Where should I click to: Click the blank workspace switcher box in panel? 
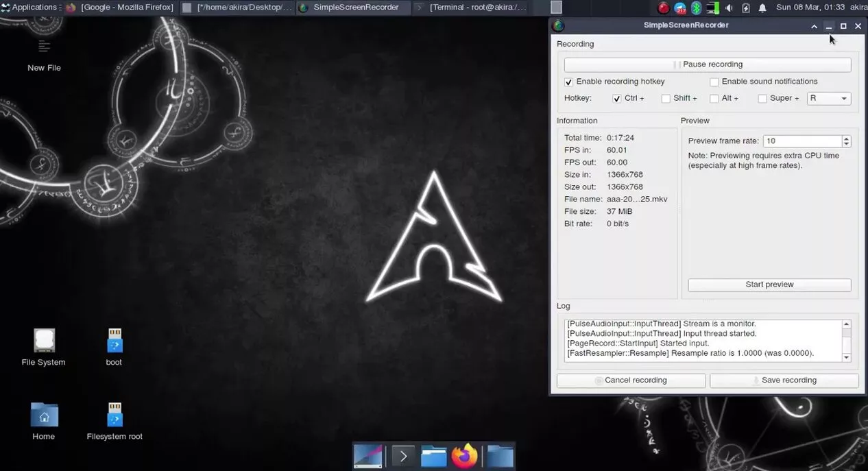click(x=557, y=8)
